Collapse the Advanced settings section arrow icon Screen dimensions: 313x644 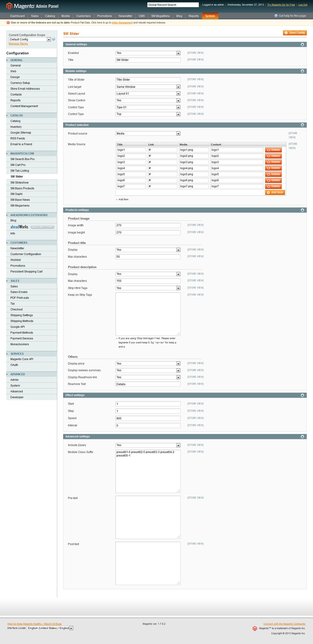302,437
